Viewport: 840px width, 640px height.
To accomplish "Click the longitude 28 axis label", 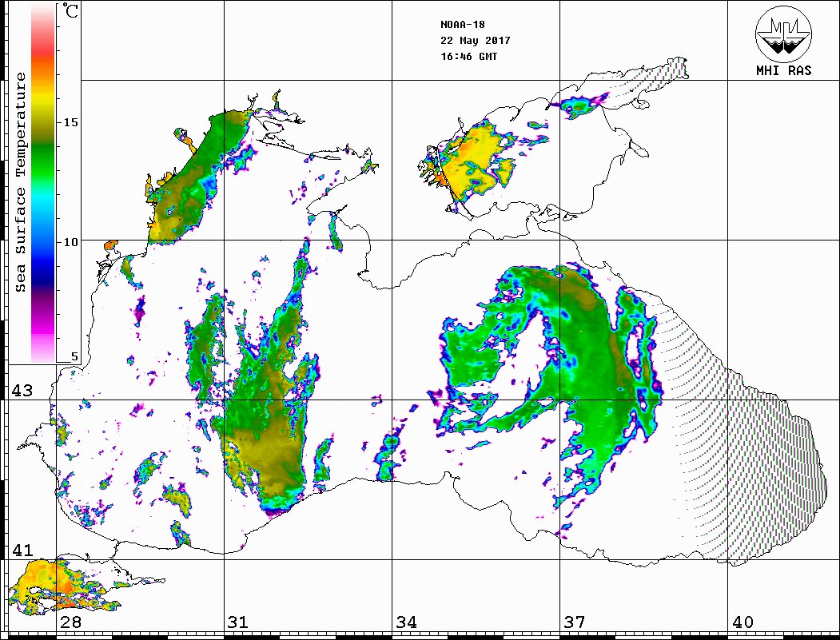I will [x=70, y=622].
